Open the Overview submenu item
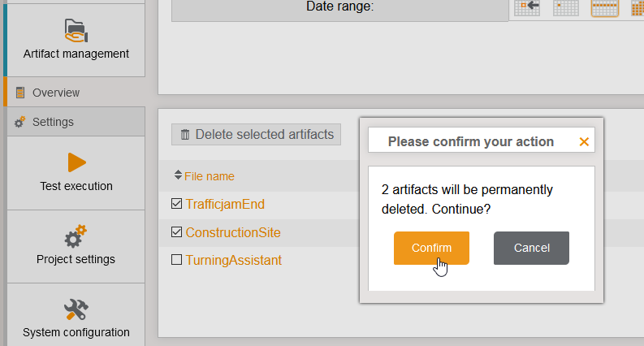The image size is (644, 346). (x=55, y=93)
